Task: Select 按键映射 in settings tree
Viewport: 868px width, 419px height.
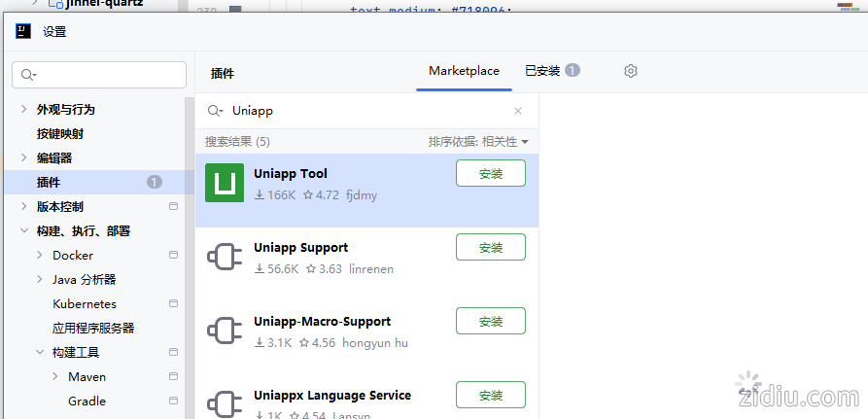Action: click(60, 133)
